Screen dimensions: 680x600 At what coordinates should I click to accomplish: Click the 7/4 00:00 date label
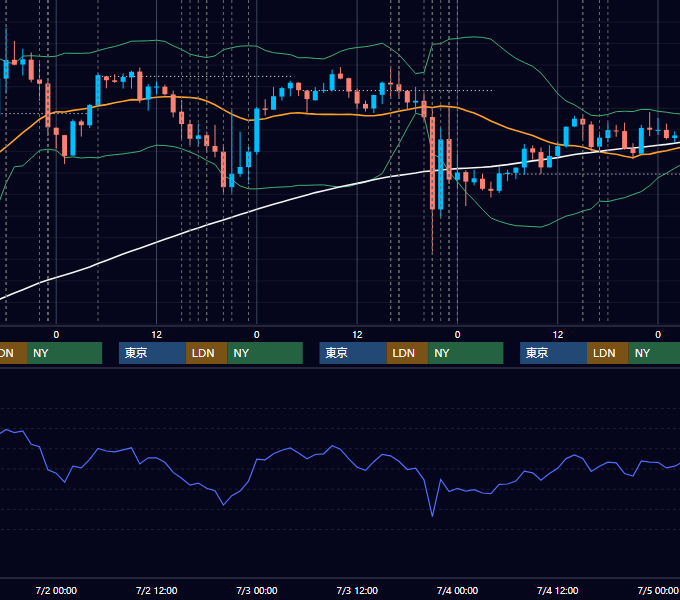tap(458, 590)
